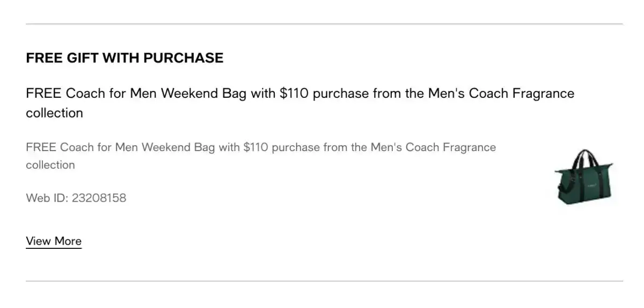The width and height of the screenshot is (644, 308).
Task: Click the green Coach weekend bag thumbnail
Action: [x=585, y=178]
